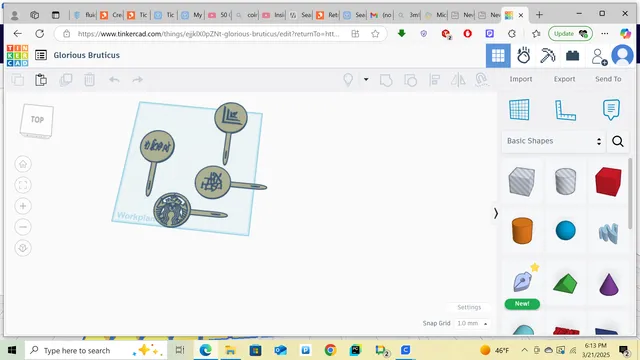
Task: Click the browser address bar URL
Action: (208, 34)
